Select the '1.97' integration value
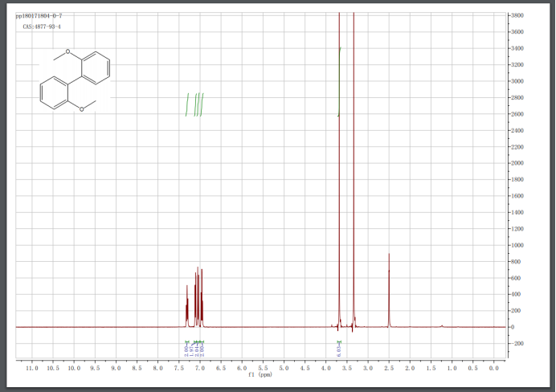 click(192, 350)
